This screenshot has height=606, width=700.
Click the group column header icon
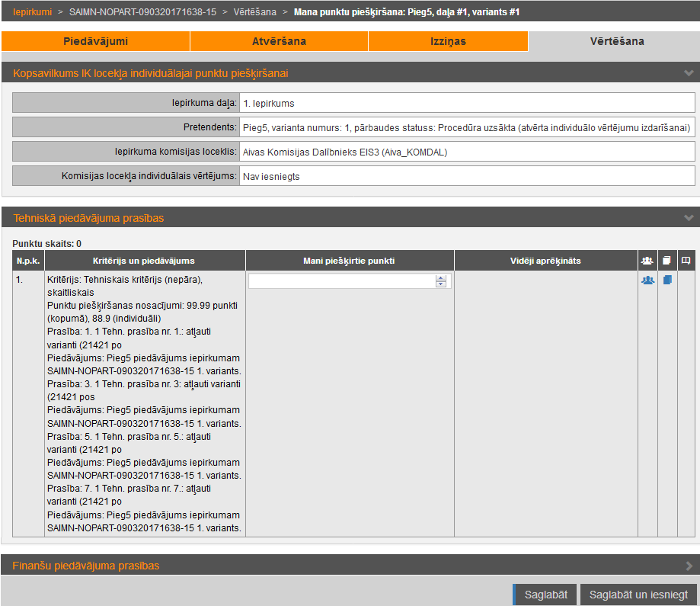647,261
